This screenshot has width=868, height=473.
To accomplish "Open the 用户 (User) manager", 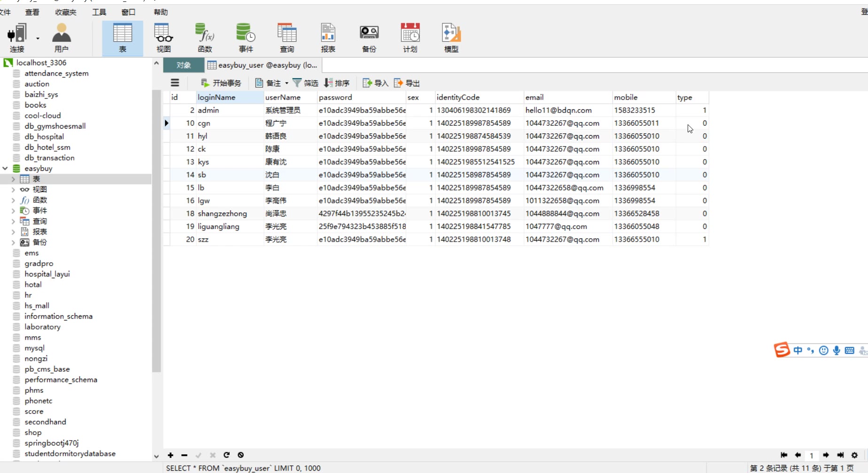I will tap(61, 38).
